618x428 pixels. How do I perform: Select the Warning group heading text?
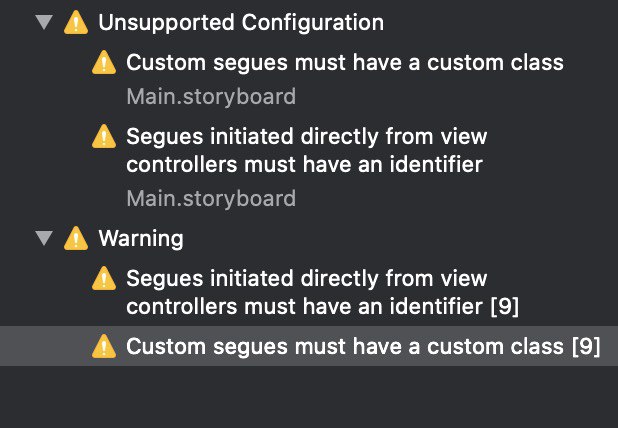(141, 238)
